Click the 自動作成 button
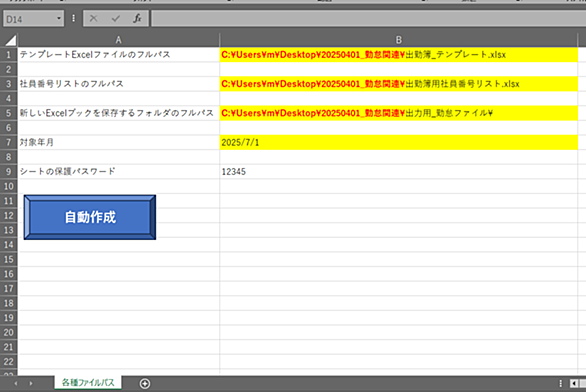Viewport: 586px width, 392px height. pos(90,217)
